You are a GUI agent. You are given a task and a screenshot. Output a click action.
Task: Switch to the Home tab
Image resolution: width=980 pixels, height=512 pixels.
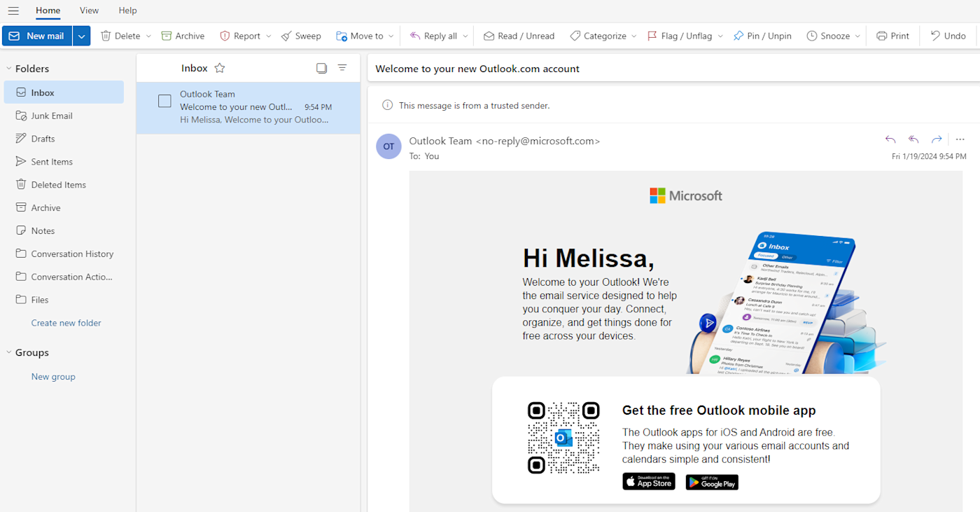48,11
